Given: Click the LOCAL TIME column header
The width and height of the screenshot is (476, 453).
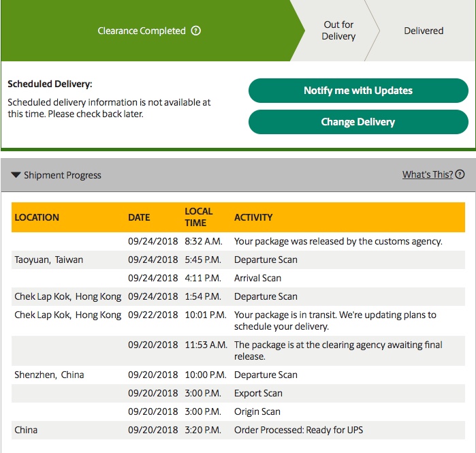Looking at the screenshot, I should (x=199, y=217).
